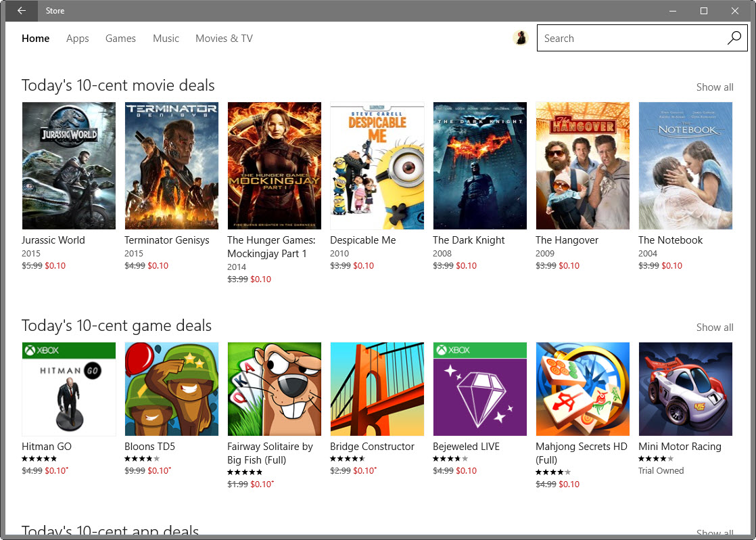Screen dimensions: 756x540
Task: Open the Jurassic World poster
Action: click(x=69, y=166)
